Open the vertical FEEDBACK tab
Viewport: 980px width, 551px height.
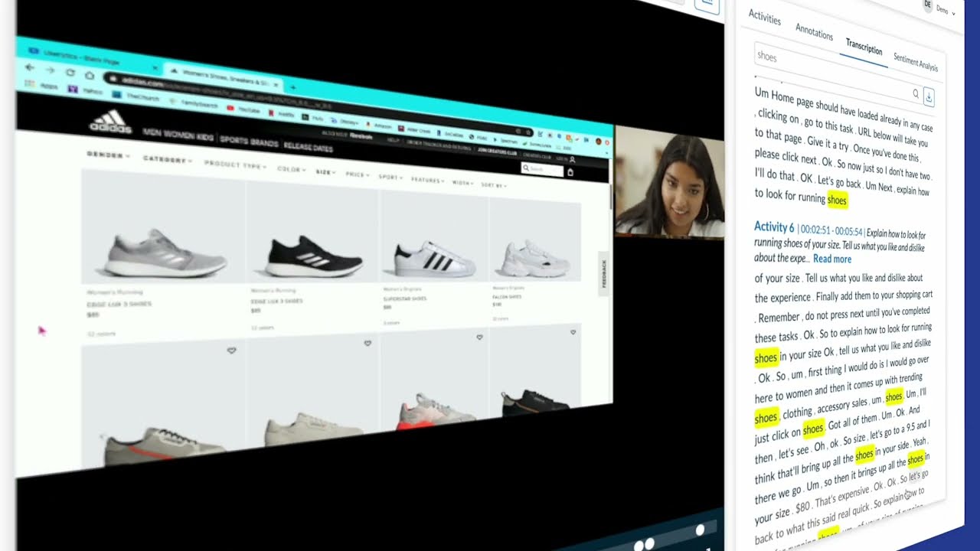point(603,273)
